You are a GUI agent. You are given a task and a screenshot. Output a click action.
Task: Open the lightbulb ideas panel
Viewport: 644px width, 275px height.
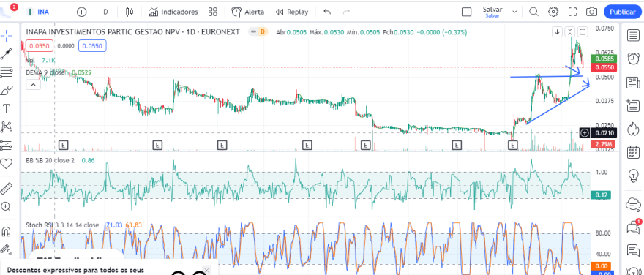633,176
